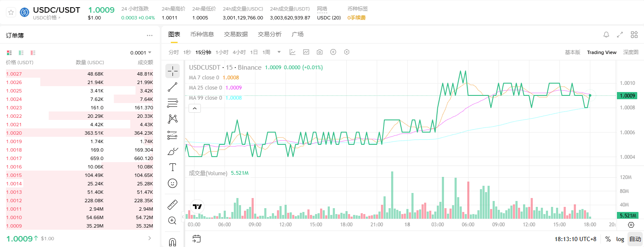Screen dimensions: 644x247
Task: Open the USDC价格 link
Action: tap(47, 18)
